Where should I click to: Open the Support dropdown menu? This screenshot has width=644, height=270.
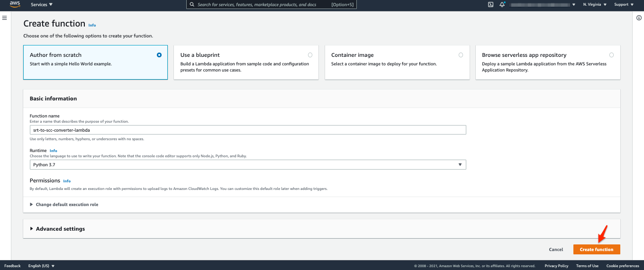tap(624, 5)
